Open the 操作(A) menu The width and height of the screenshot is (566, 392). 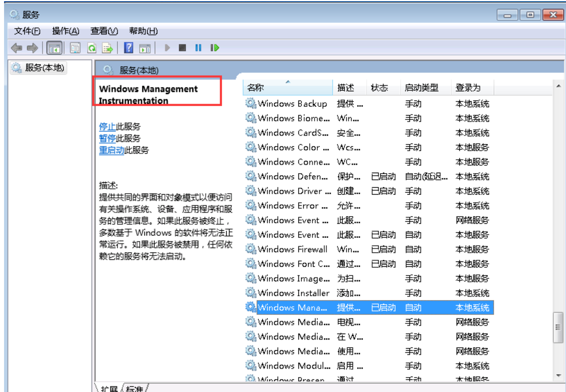pyautogui.click(x=66, y=31)
